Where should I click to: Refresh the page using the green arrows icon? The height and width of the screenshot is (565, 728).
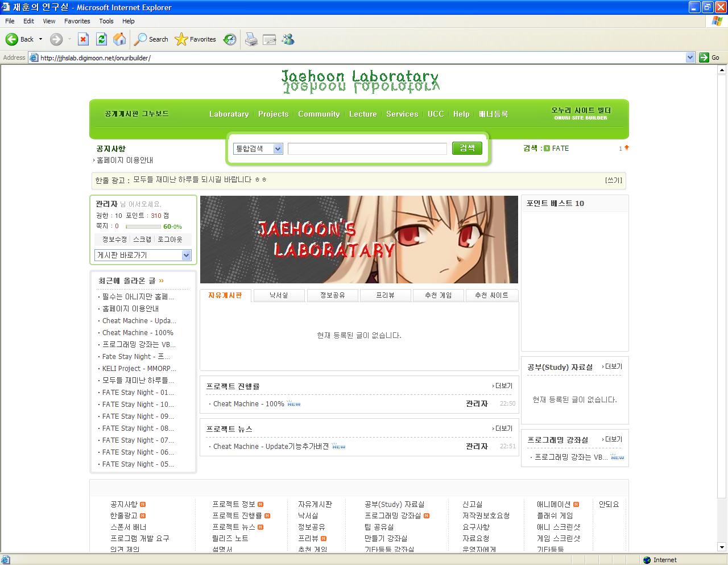tap(101, 39)
